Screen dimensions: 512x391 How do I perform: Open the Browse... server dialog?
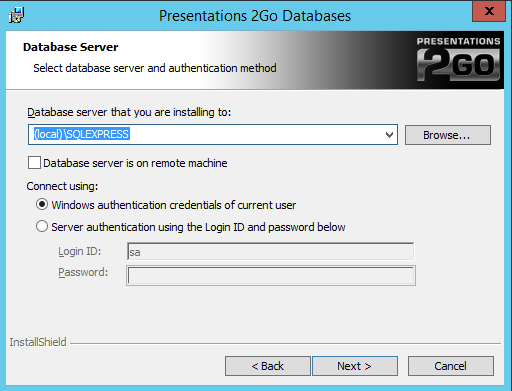pos(448,135)
